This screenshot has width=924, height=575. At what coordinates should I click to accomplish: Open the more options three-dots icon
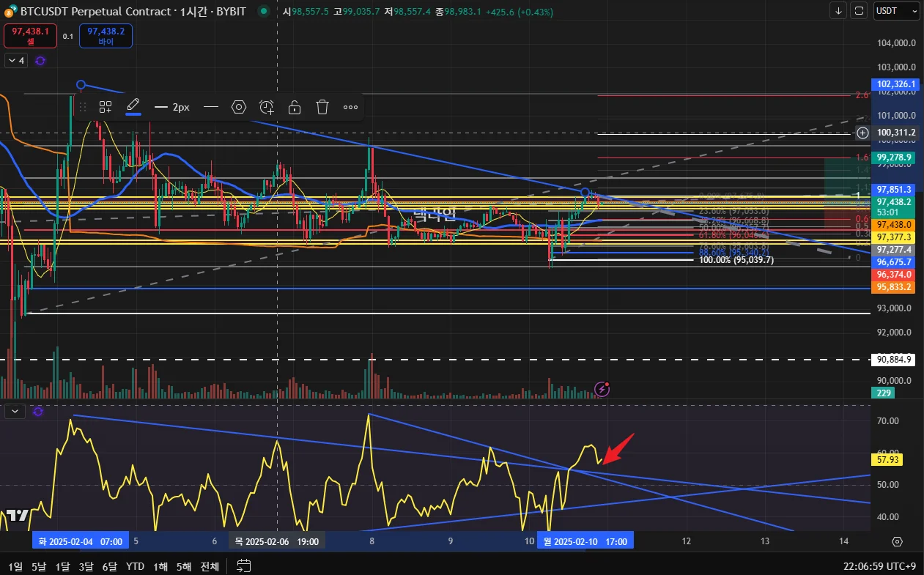[x=350, y=107]
